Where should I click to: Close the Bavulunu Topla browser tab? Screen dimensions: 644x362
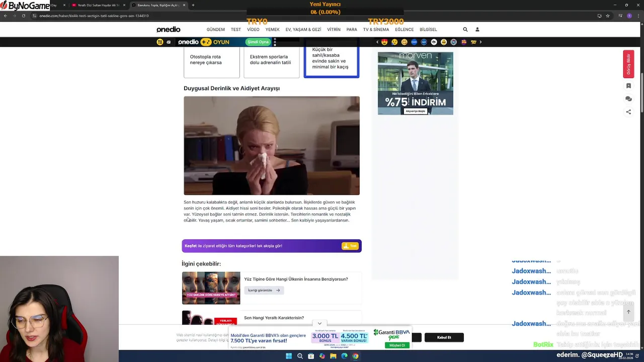184,5
